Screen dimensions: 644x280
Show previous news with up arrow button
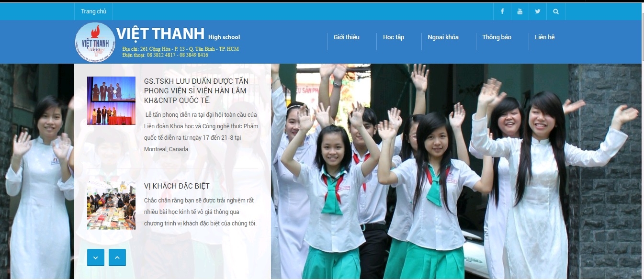click(117, 258)
